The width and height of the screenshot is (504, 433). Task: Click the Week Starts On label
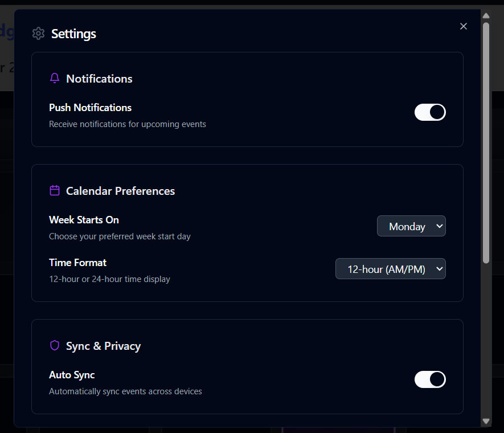[x=84, y=220]
